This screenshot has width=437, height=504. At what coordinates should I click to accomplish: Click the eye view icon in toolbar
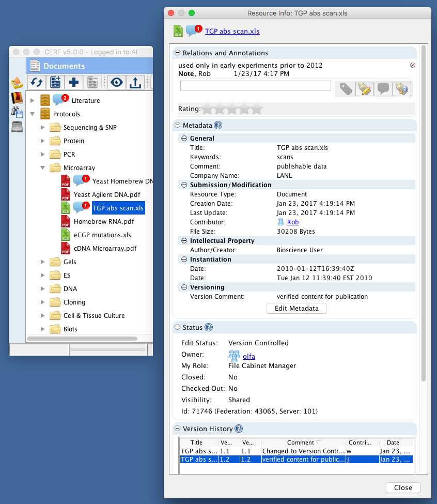(x=117, y=82)
